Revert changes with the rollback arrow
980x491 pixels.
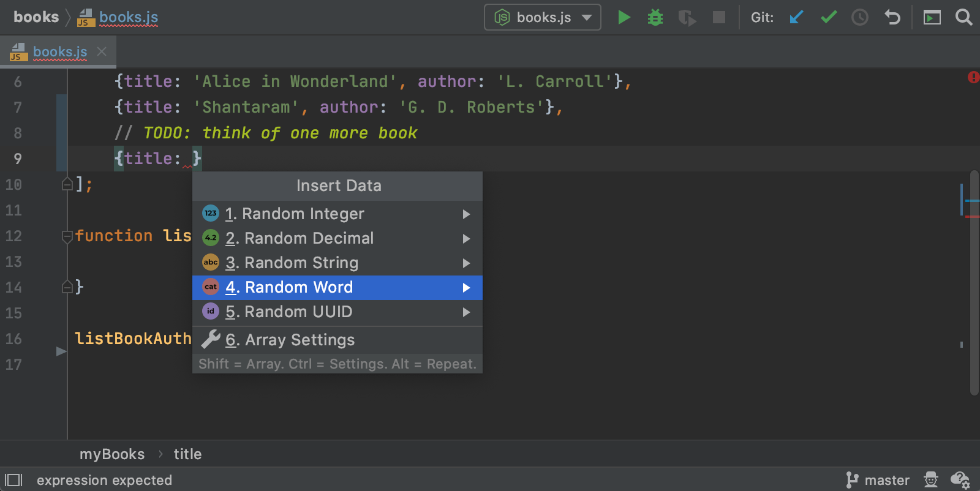click(x=892, y=17)
